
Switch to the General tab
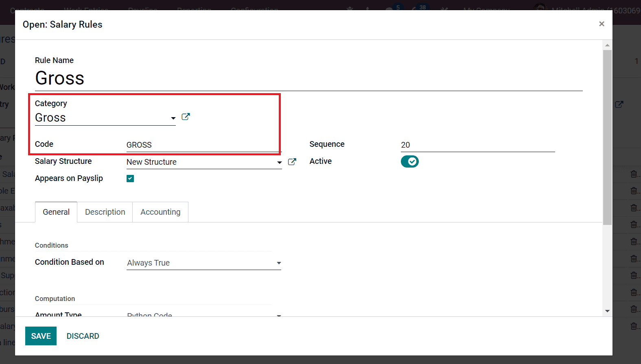(x=56, y=212)
